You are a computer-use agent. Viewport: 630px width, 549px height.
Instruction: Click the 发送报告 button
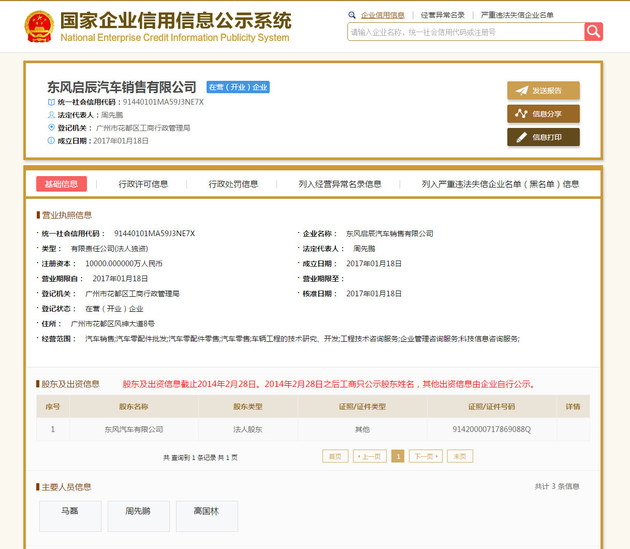pos(543,90)
